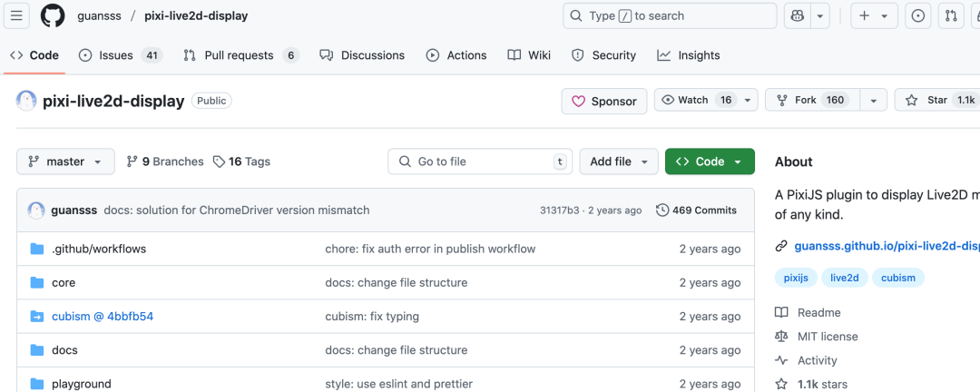Click the link chain icon beside website URL
The width and height of the screenshot is (980, 392).
(x=781, y=246)
